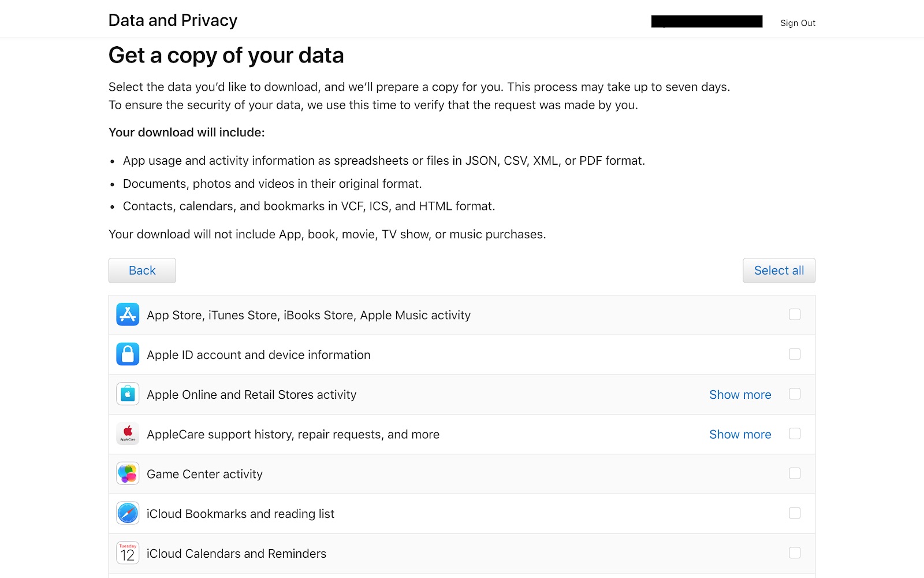Image resolution: width=924 pixels, height=578 pixels.
Task: Enable the Game Center activity checkbox
Action: click(795, 473)
